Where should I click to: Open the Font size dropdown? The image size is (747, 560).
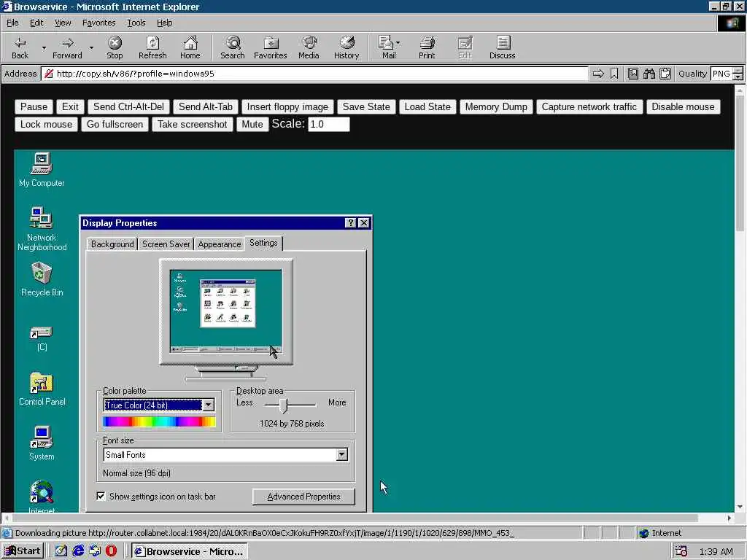(341, 455)
